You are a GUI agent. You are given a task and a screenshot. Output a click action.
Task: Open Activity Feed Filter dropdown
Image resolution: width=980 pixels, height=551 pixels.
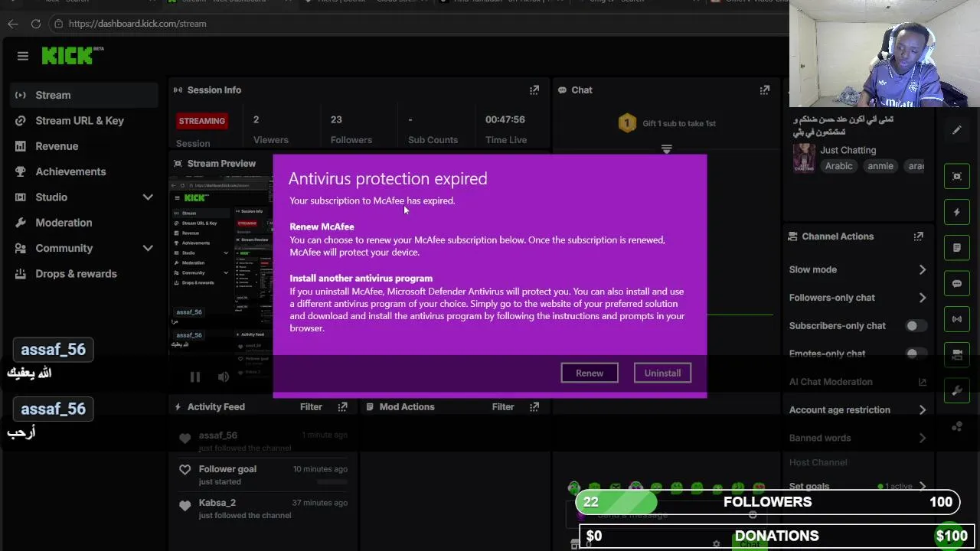(311, 407)
